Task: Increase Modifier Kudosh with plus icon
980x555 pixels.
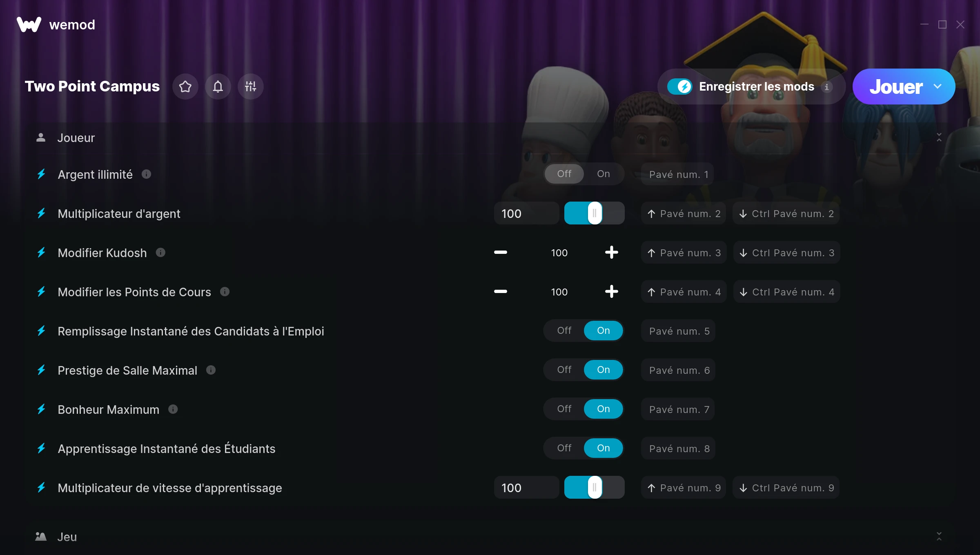Action: (611, 253)
